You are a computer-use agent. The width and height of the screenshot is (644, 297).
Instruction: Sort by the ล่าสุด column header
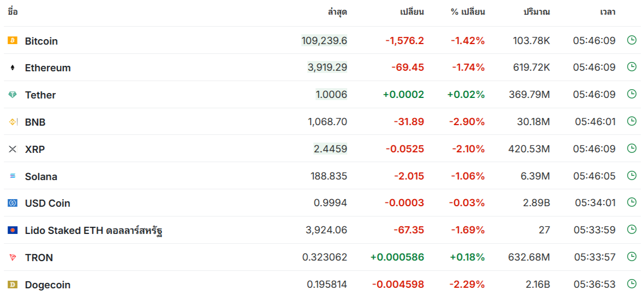point(337,12)
